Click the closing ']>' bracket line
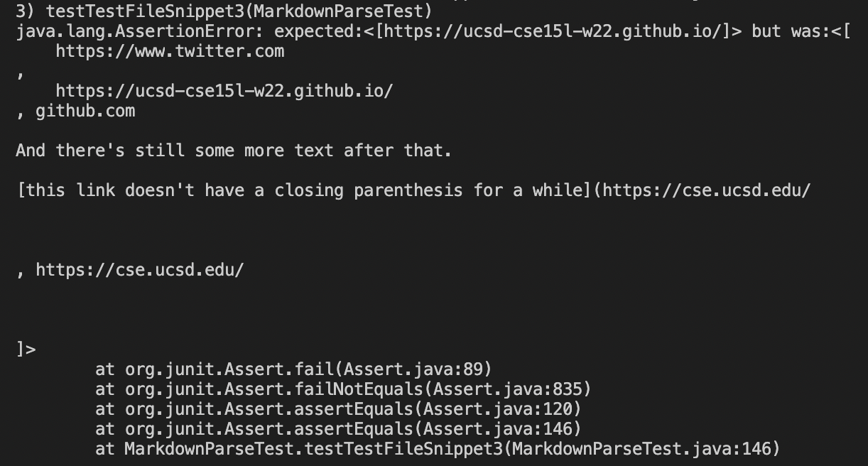Screen dimensions: 868x466 click(26, 349)
